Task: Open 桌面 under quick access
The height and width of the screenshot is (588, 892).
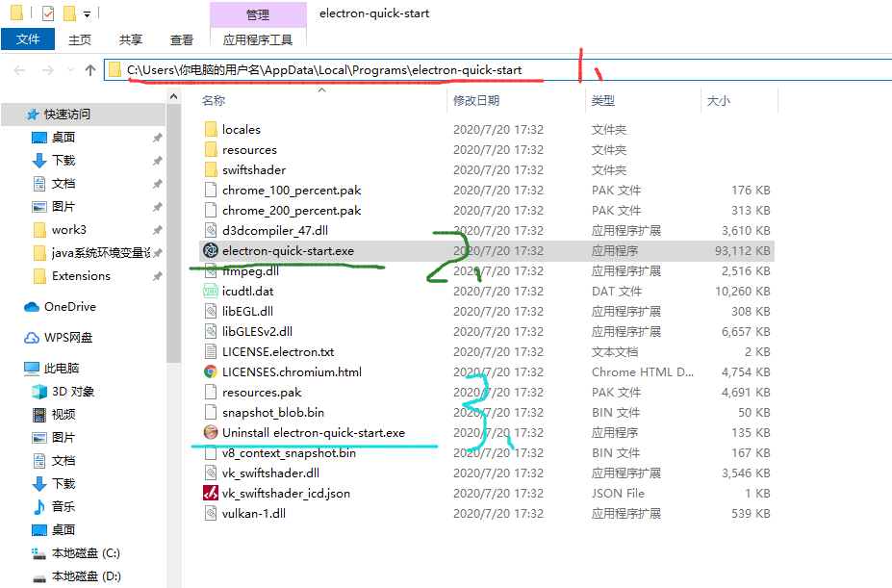Action: pos(64,138)
